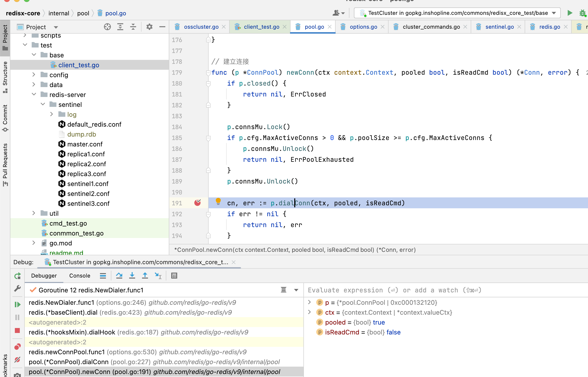The image size is (588, 377).
Task: Toggle the breakpoint on line 191
Action: (x=197, y=203)
